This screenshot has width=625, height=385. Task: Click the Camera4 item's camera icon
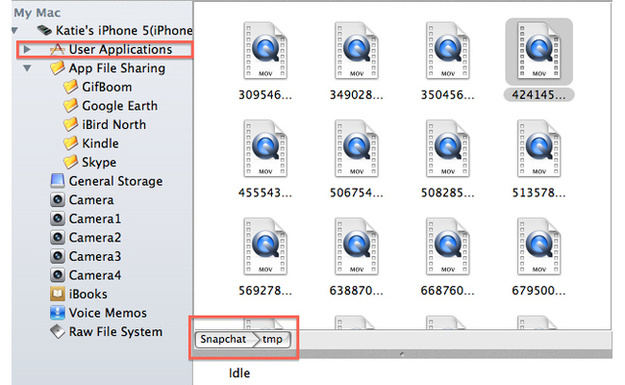pos(57,275)
